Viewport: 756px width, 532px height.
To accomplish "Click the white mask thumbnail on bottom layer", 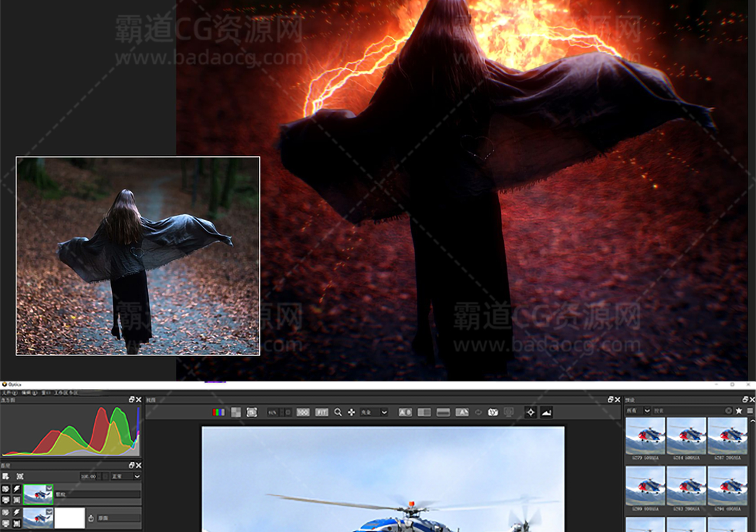I will click(70, 518).
